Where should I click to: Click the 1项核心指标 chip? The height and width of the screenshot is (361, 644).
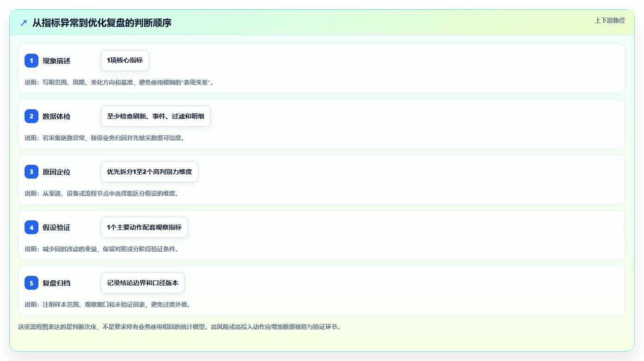(x=125, y=61)
